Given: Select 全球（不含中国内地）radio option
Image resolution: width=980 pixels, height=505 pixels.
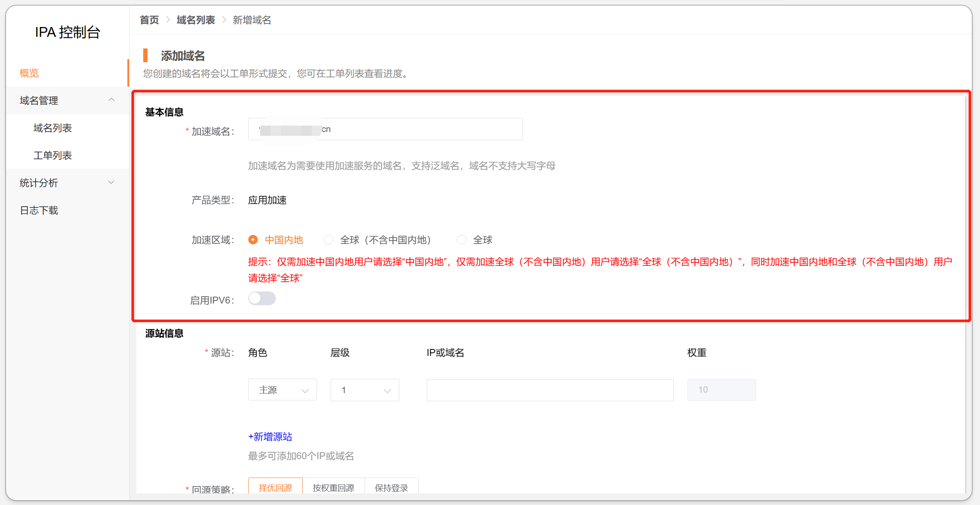Looking at the screenshot, I should (x=329, y=240).
